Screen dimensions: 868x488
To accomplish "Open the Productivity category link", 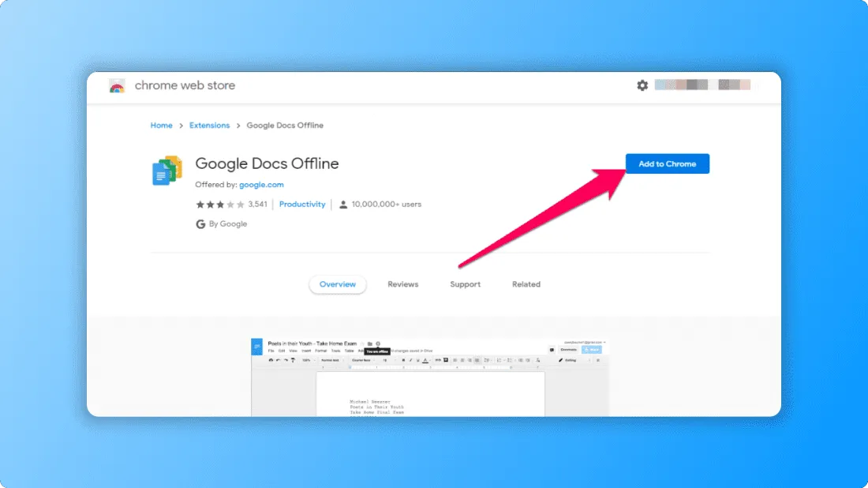I will (x=302, y=205).
